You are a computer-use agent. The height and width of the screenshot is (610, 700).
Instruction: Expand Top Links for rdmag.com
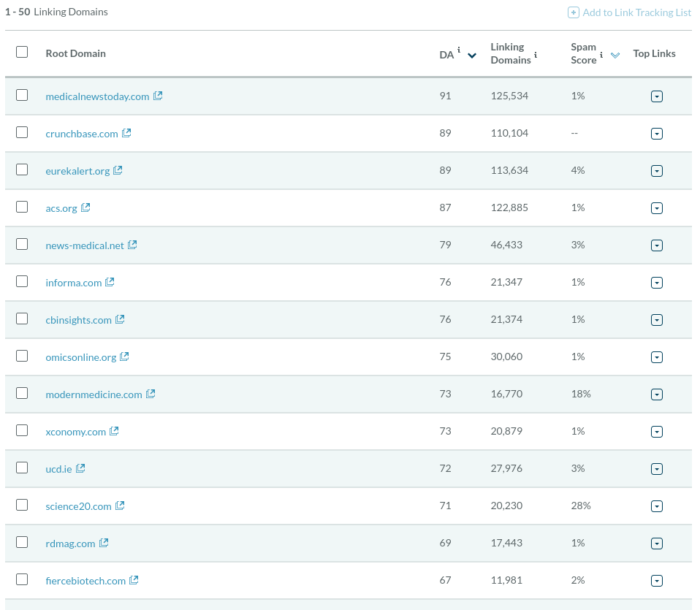pyautogui.click(x=657, y=544)
